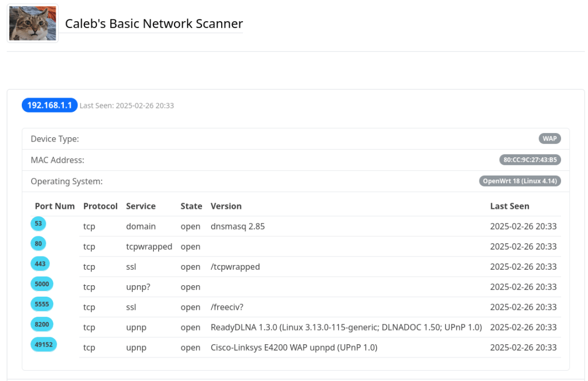
Task: Click the MAC address 80:CC:9C:27:43:B5 badge
Action: coord(530,160)
